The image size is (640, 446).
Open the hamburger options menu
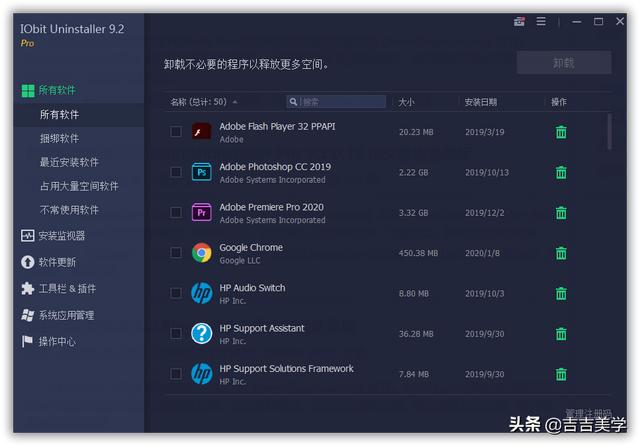coord(541,21)
